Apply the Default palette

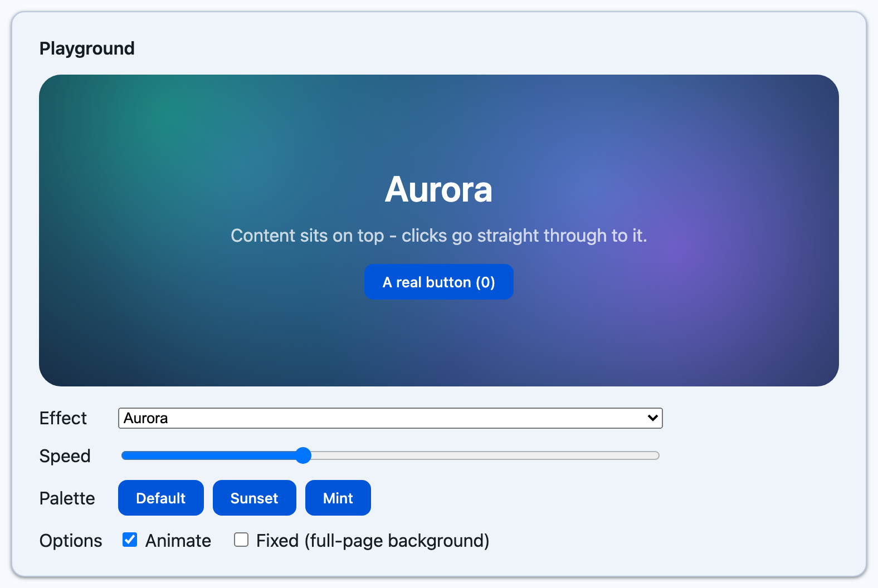(x=161, y=498)
